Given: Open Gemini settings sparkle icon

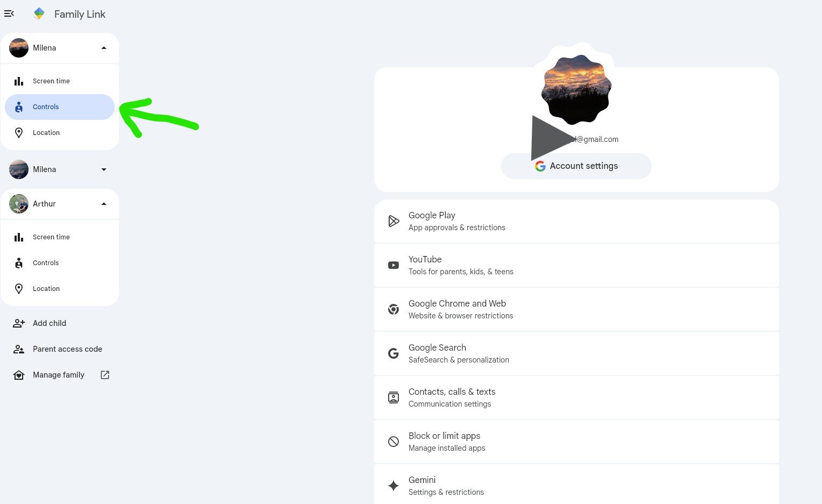Looking at the screenshot, I should pos(394,486).
